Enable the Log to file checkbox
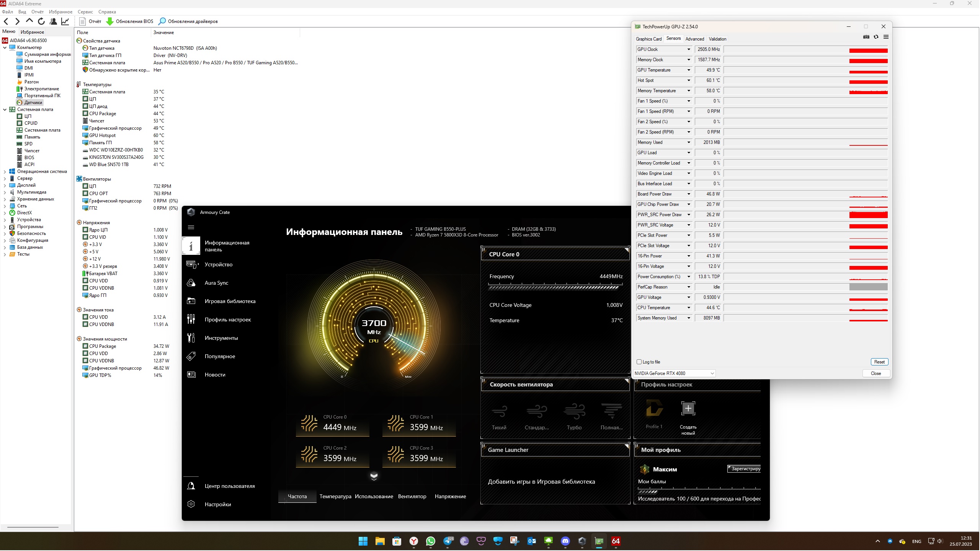The width and height of the screenshot is (980, 551). click(639, 362)
